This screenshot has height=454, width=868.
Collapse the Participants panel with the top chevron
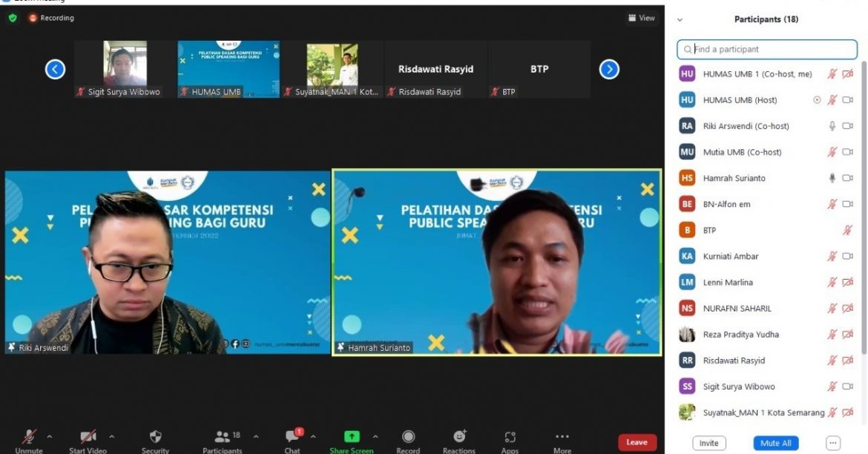point(680,19)
